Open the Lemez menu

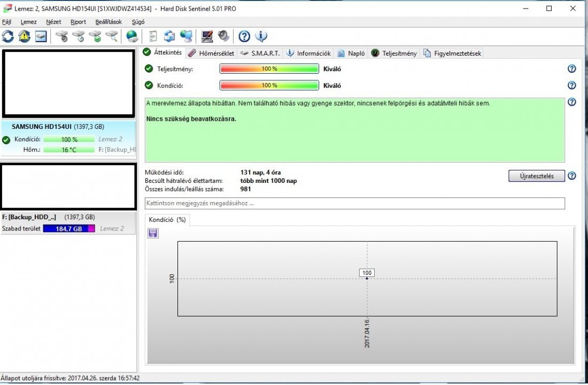click(28, 22)
